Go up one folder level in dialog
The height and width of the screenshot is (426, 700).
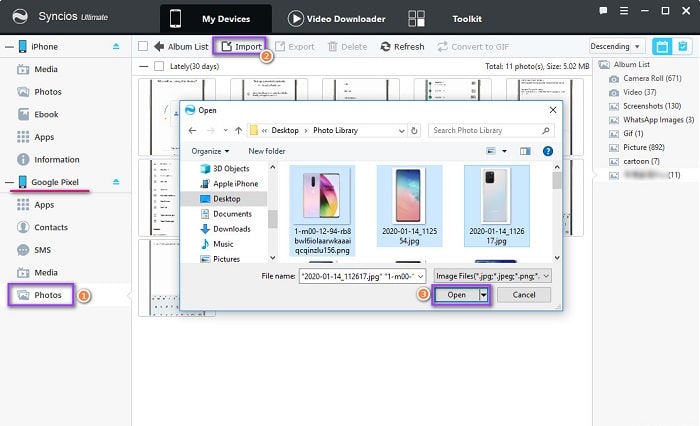[x=238, y=130]
